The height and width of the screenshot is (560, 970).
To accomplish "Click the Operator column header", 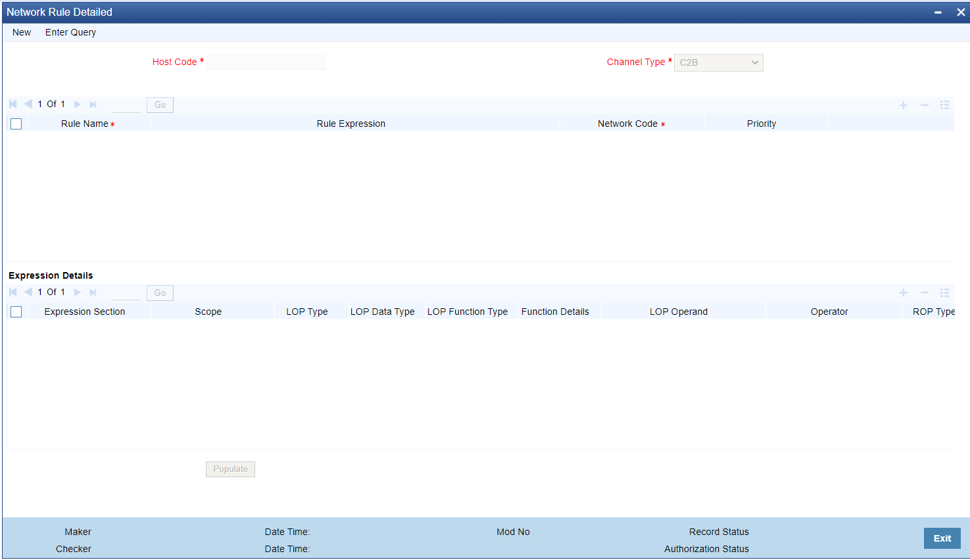I will pyautogui.click(x=829, y=312).
